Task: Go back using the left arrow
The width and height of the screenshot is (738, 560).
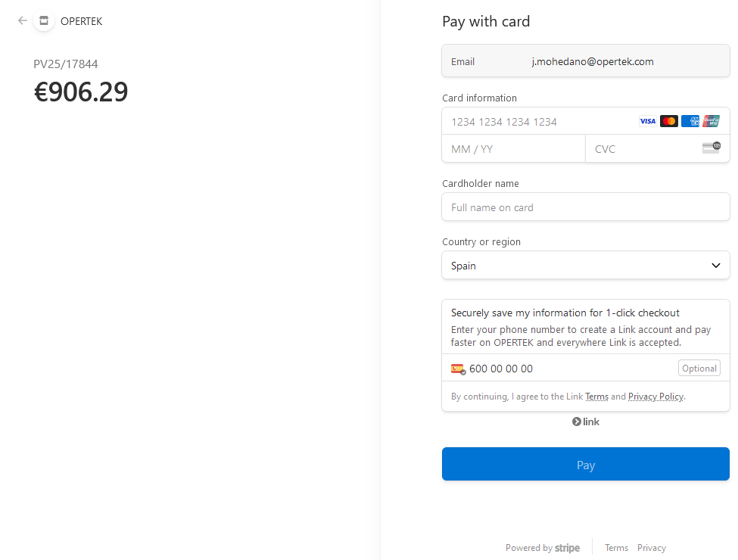Action: coord(22,20)
